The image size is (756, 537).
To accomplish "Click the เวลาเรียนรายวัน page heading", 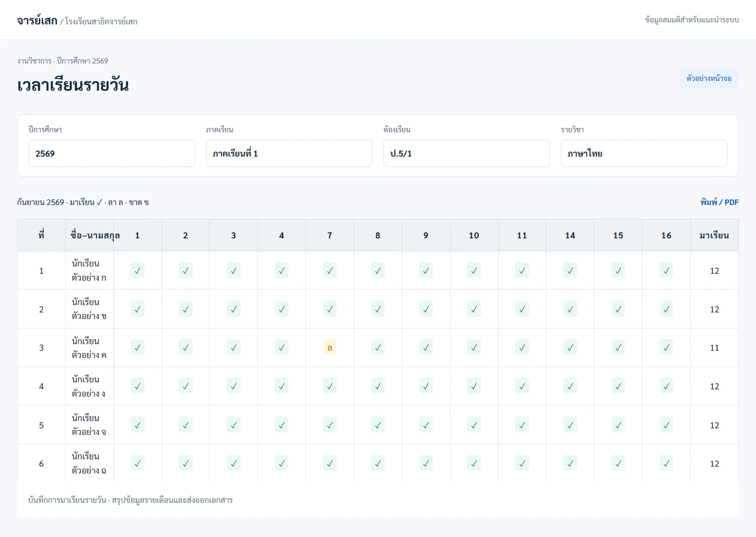I will (x=73, y=85).
